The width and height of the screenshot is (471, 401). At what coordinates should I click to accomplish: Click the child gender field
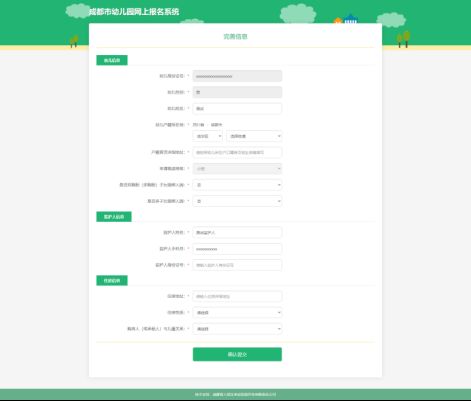tap(237, 92)
